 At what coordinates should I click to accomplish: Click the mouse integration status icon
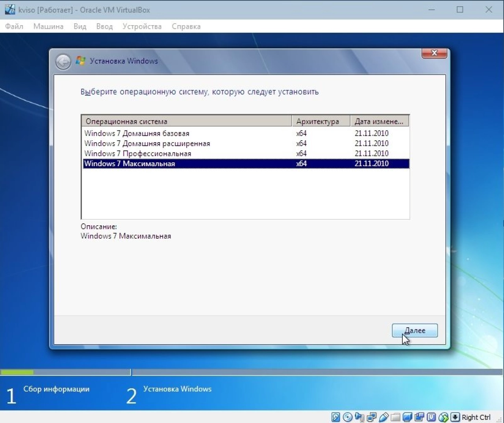pos(443,417)
